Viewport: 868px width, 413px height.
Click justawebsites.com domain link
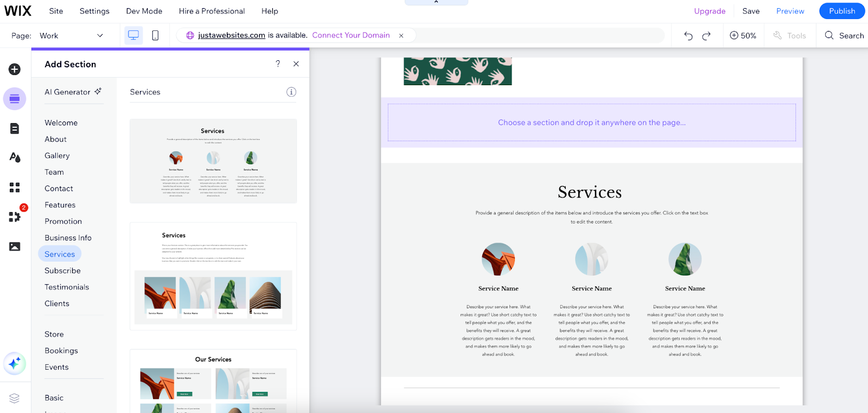(232, 35)
